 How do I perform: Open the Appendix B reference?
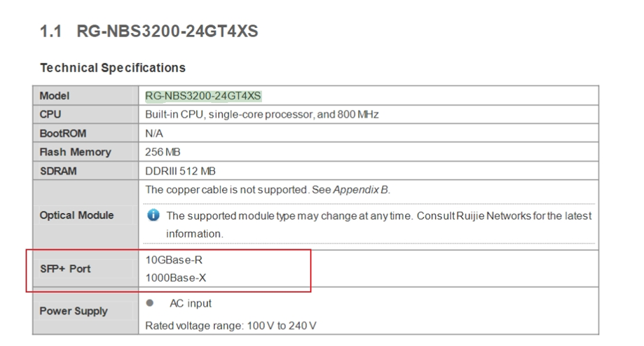pos(360,190)
